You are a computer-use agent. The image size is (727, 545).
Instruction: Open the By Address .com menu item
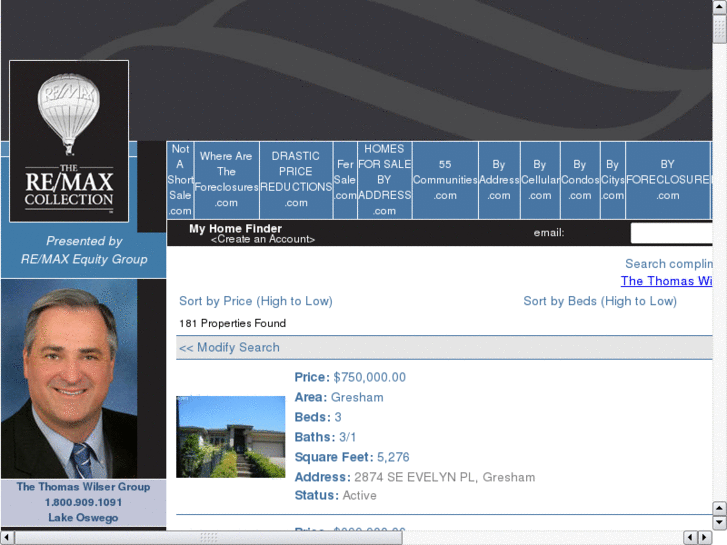click(x=499, y=180)
